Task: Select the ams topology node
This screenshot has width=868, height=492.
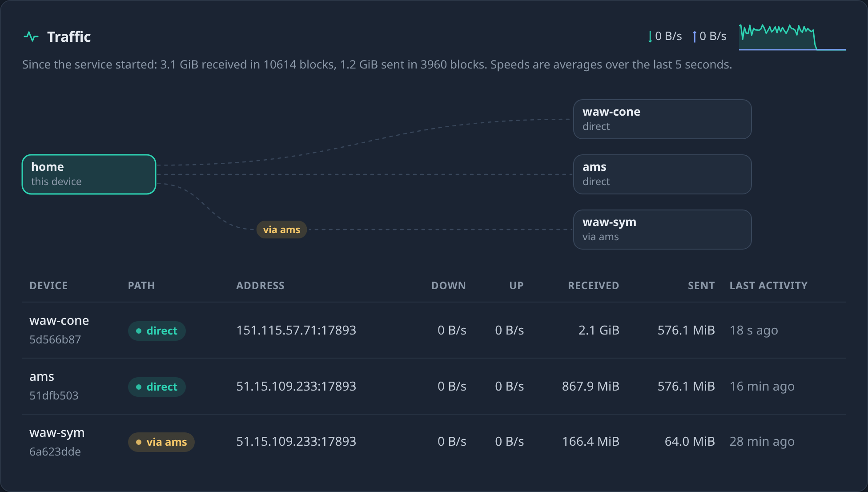Action: point(663,174)
